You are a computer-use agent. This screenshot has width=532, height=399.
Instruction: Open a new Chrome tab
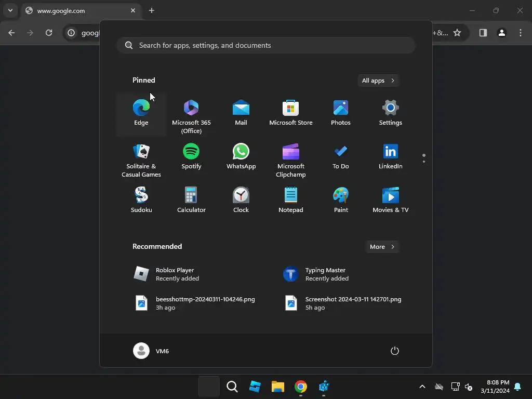click(x=152, y=10)
